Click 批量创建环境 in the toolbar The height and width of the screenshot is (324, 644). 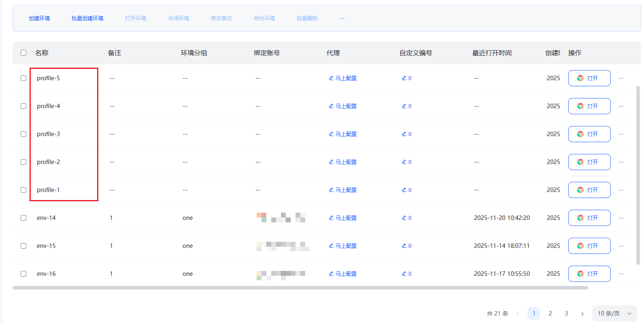(x=87, y=18)
